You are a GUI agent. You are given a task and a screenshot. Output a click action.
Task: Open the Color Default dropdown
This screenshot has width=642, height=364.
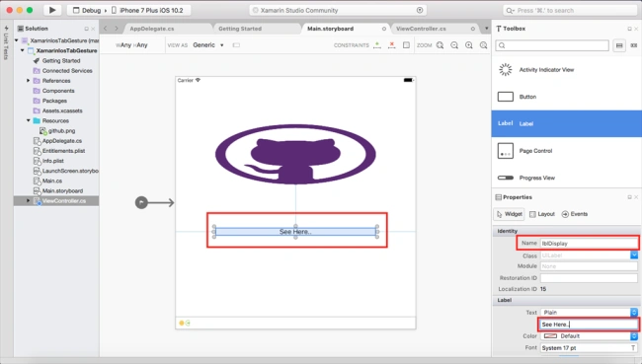(590, 336)
